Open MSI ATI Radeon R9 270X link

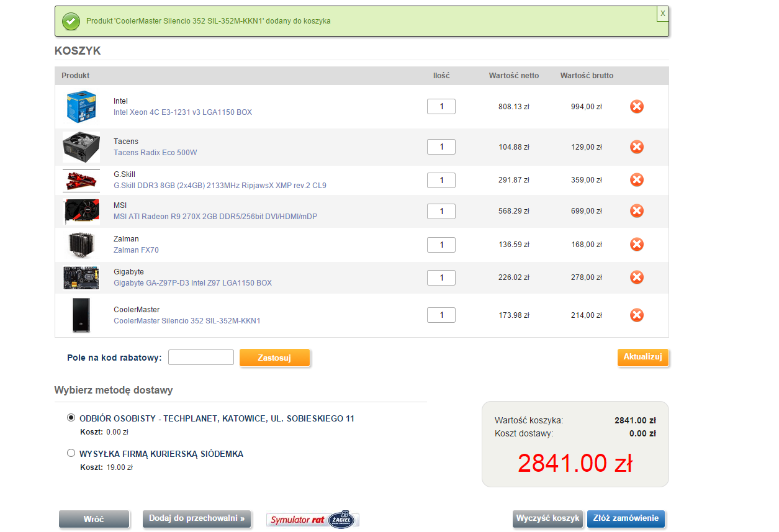[x=215, y=217]
